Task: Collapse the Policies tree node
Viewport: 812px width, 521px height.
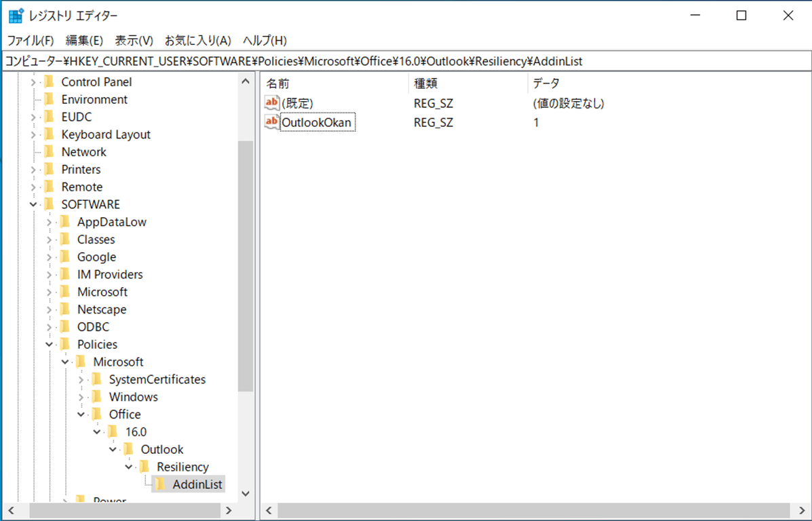Action: pyautogui.click(x=50, y=345)
